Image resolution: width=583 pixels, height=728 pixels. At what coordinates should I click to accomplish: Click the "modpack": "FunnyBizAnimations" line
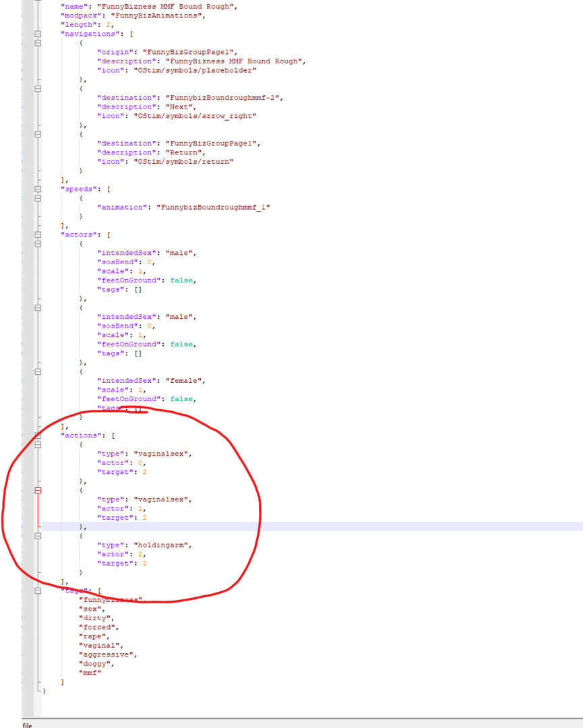(133, 16)
